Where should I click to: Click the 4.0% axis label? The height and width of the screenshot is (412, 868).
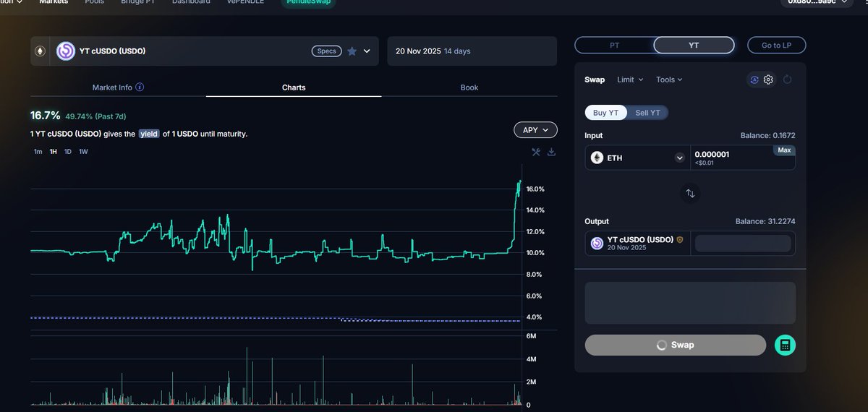point(535,317)
